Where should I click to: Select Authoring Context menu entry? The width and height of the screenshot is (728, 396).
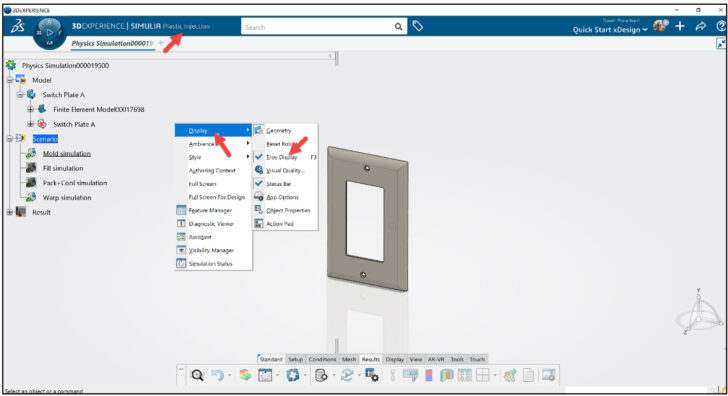pyautogui.click(x=214, y=170)
